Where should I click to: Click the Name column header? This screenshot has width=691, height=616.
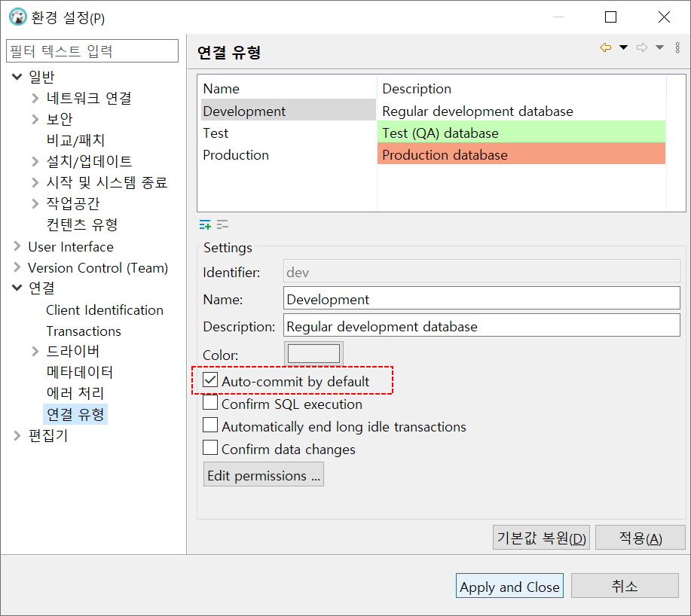click(288, 88)
